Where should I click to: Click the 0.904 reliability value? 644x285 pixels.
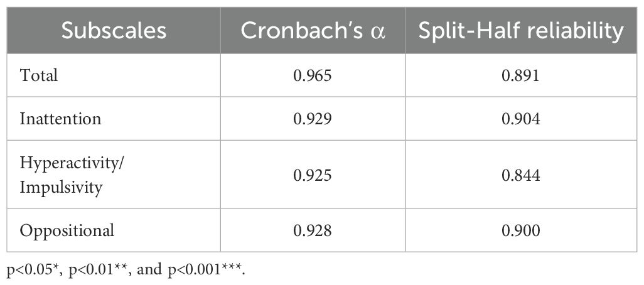(520, 117)
